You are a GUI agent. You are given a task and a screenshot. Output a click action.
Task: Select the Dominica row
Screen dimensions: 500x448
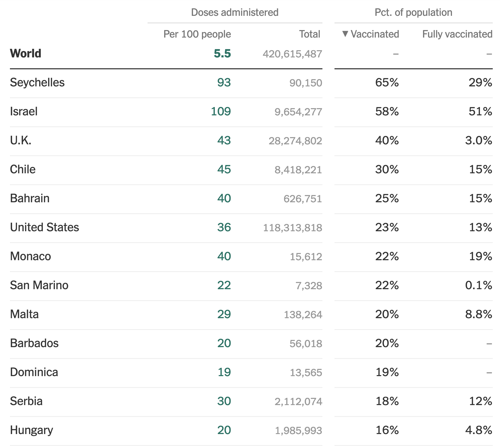click(34, 372)
